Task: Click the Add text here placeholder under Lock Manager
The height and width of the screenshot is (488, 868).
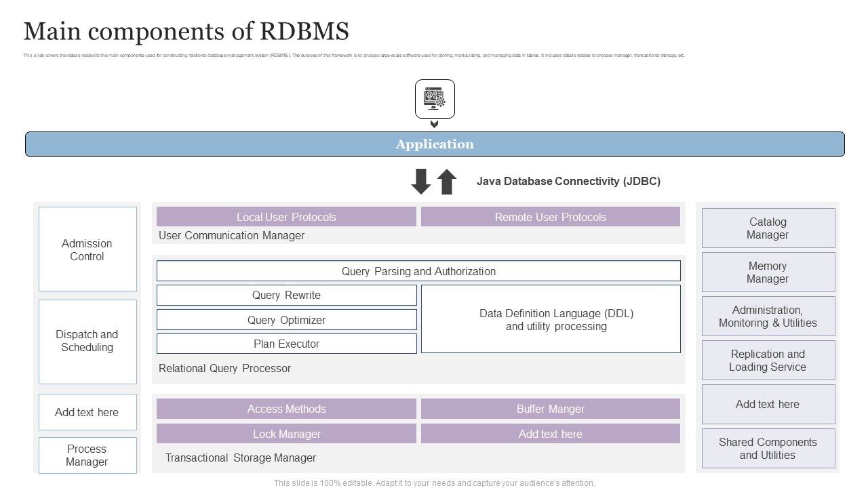Action: coord(551,434)
